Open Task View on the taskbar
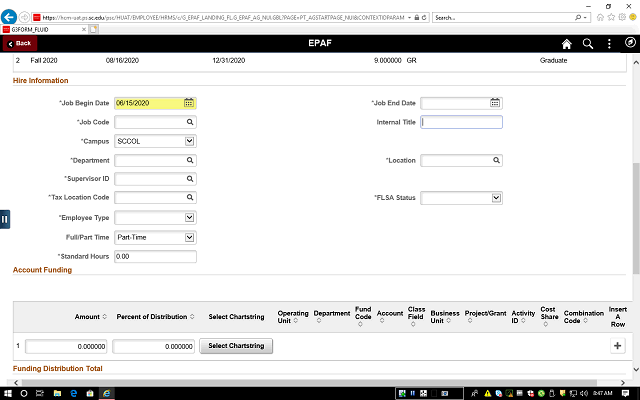The height and width of the screenshot is (400, 640). [40, 393]
